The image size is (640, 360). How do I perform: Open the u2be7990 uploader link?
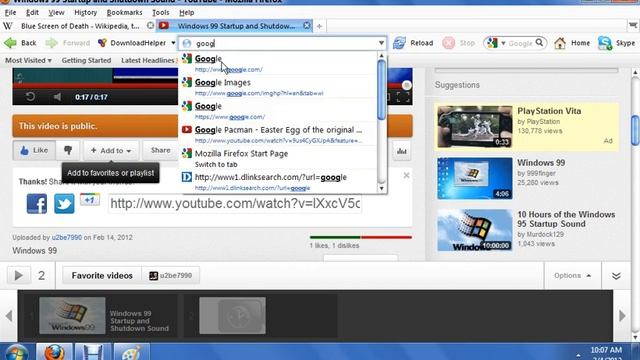(x=67, y=238)
